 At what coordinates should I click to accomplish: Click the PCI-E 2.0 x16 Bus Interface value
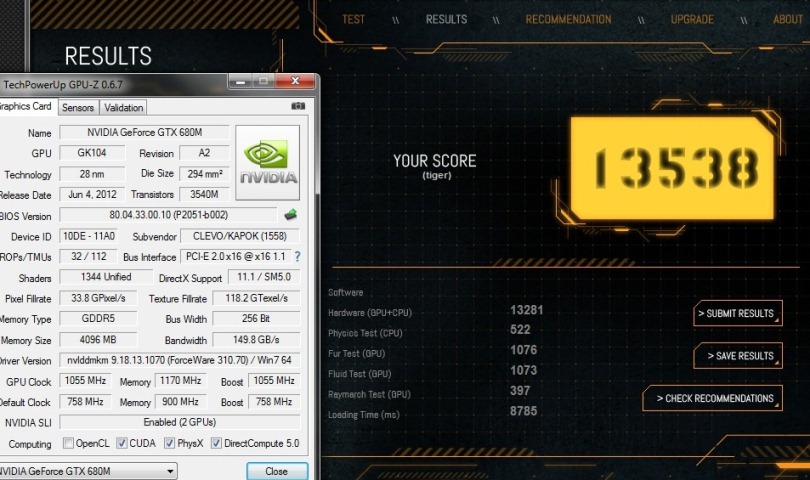(x=236, y=256)
